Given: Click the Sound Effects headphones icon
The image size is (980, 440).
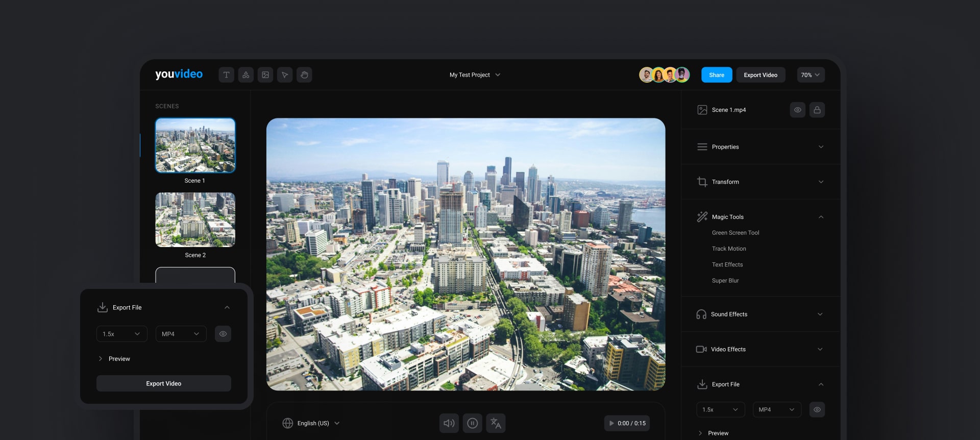Looking at the screenshot, I should pyautogui.click(x=701, y=314).
